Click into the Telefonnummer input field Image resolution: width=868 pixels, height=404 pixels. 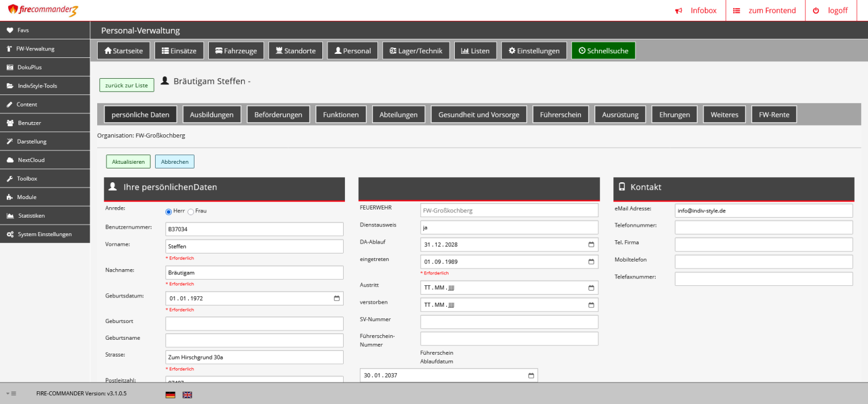[763, 227]
